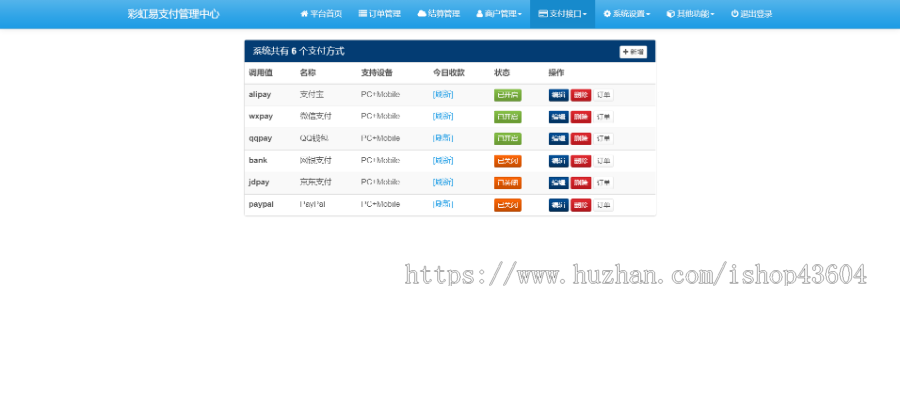
Task: Expand the 其他功能 dropdown menu
Action: [690, 14]
